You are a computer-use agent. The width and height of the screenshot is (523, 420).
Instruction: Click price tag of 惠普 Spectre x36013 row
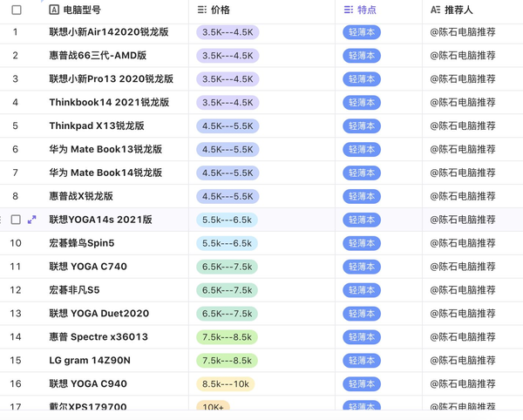(228, 337)
